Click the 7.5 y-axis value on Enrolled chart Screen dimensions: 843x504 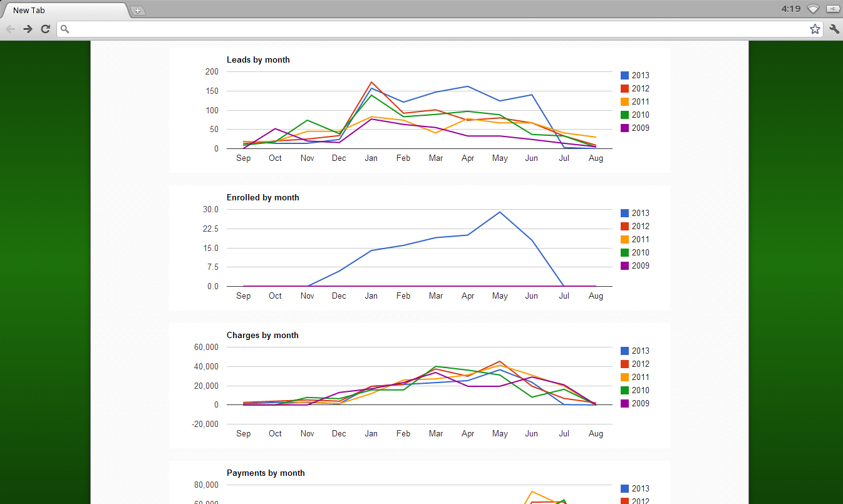212,267
